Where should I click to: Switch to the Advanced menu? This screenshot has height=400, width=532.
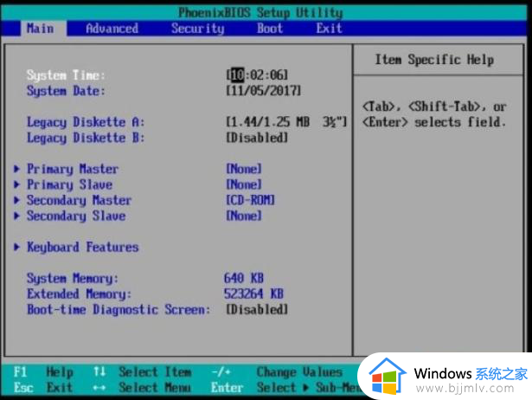(112, 29)
